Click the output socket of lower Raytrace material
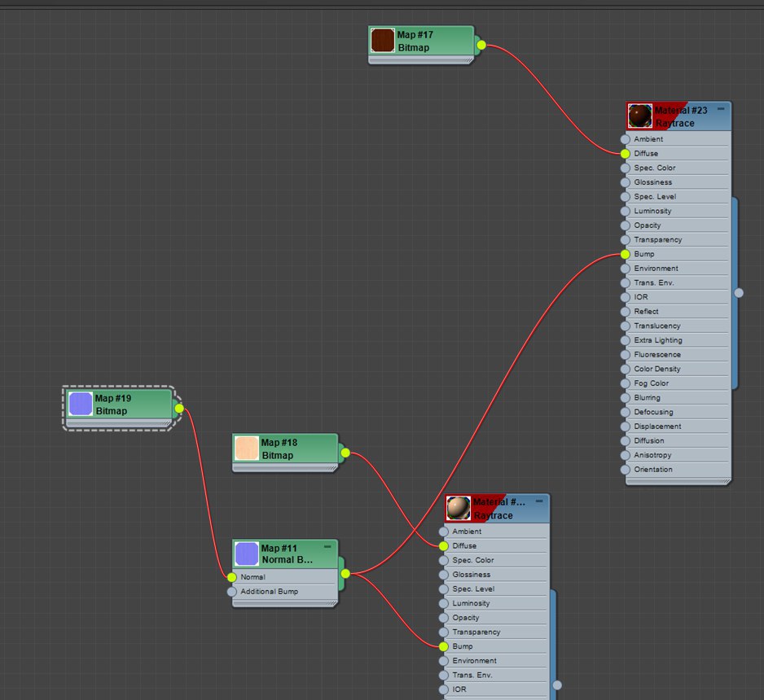Viewport: 764px width, 700px height. click(x=557, y=685)
